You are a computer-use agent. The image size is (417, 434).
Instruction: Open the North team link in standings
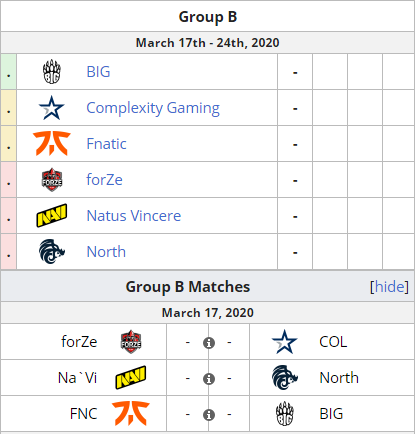106,252
